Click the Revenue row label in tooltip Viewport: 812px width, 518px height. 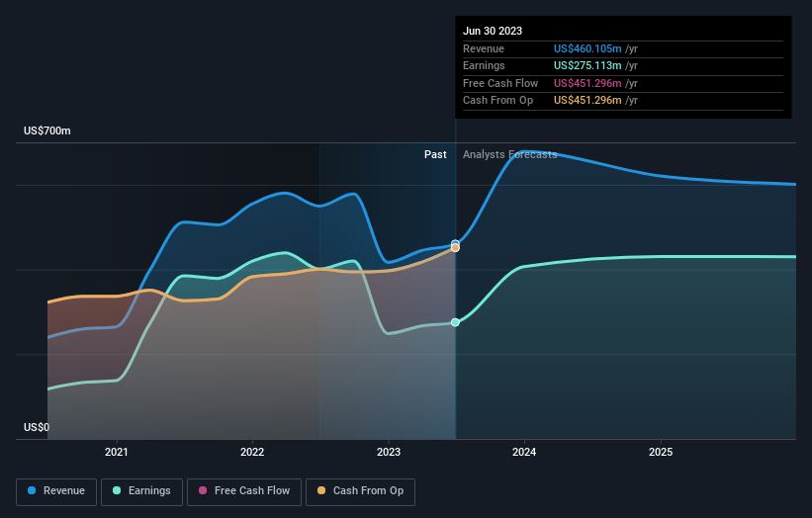[x=484, y=48]
